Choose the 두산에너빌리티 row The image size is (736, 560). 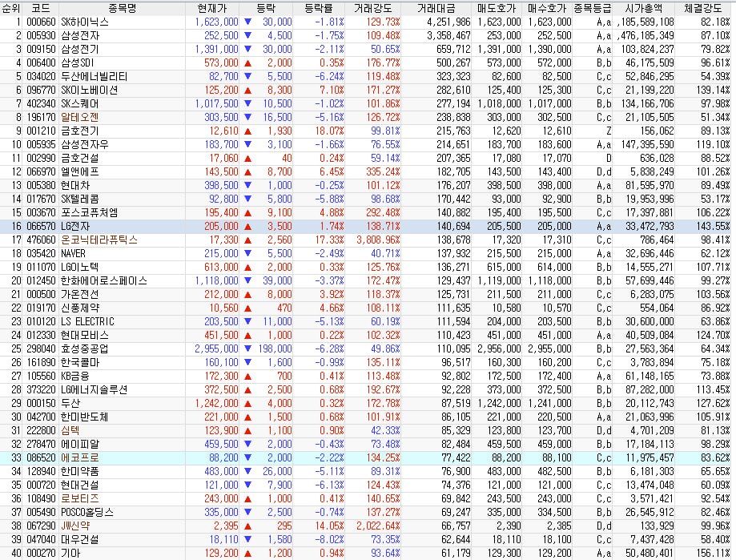click(x=95, y=77)
